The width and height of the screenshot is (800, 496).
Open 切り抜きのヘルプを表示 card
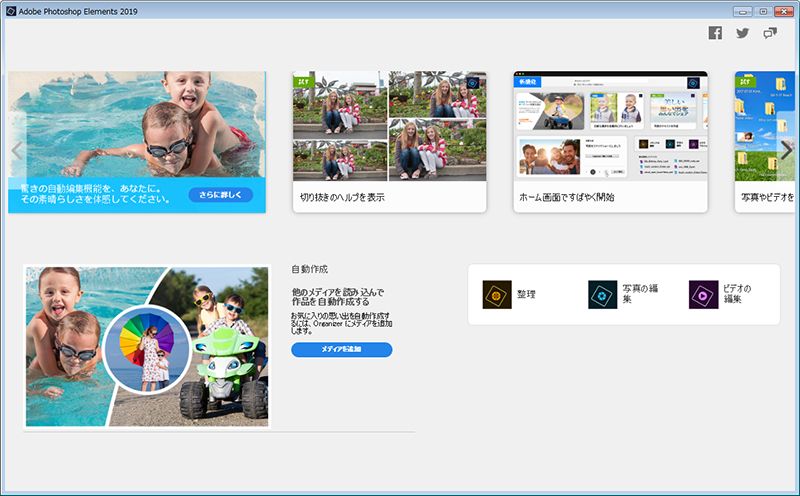pyautogui.click(x=389, y=142)
